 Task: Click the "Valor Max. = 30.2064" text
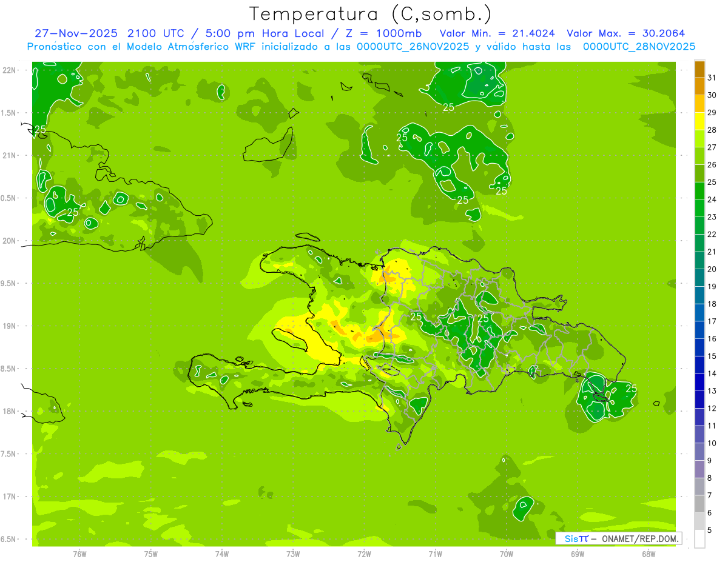point(626,33)
